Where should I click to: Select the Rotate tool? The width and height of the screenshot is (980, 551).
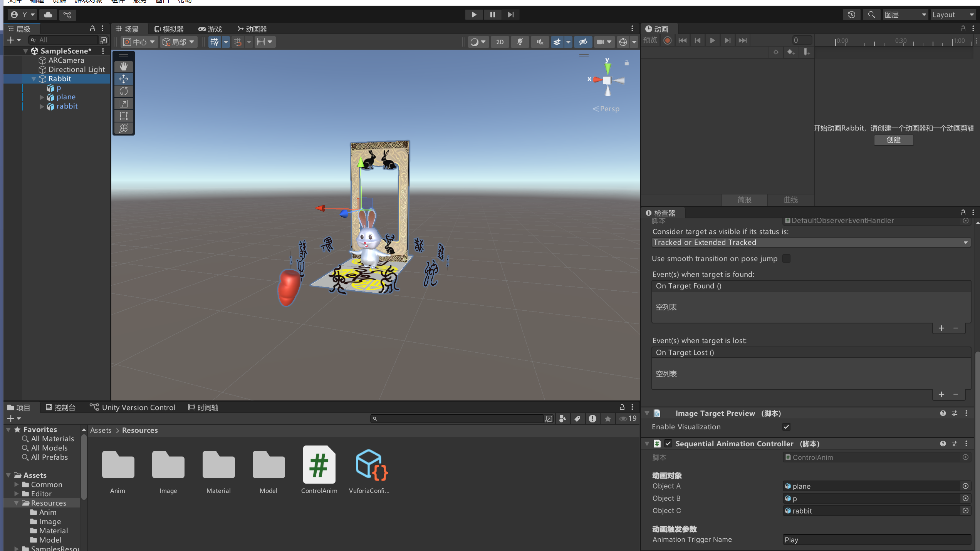pos(123,91)
